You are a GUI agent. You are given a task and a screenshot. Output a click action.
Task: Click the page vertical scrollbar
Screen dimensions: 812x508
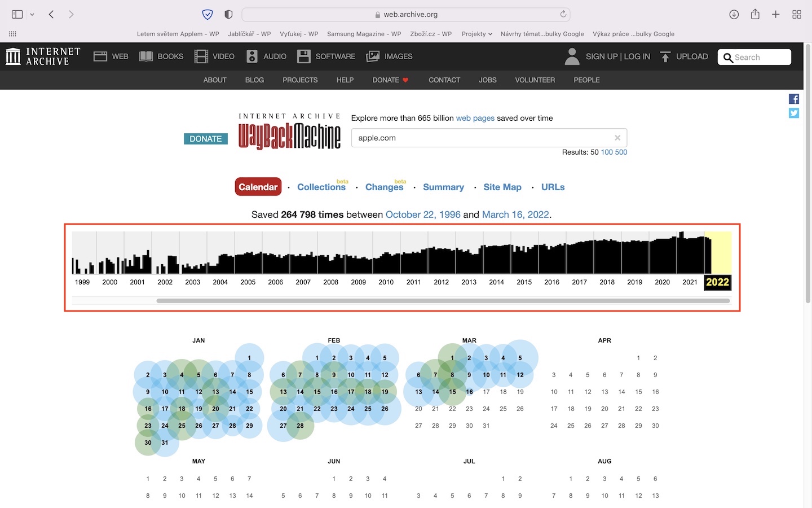coord(807,175)
